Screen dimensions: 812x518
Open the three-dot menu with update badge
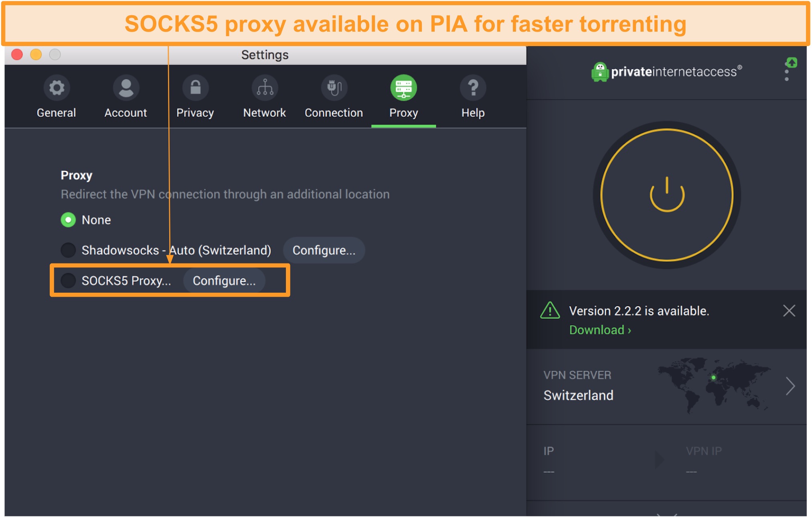pyautogui.click(x=790, y=69)
